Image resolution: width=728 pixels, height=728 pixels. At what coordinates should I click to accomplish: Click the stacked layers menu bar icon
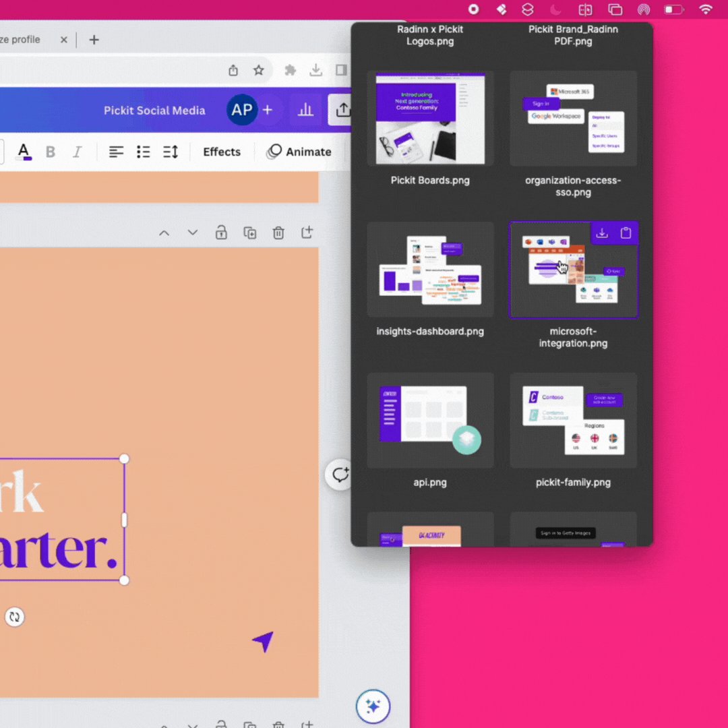pos(528,9)
